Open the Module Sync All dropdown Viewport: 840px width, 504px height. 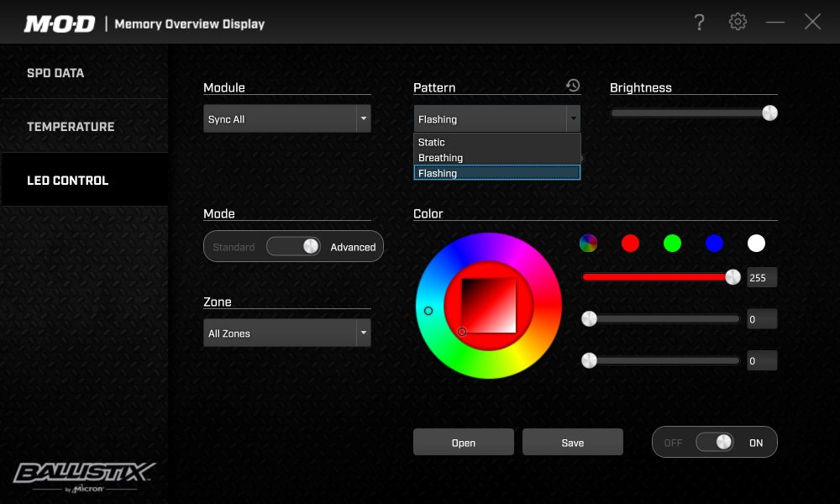coord(286,119)
